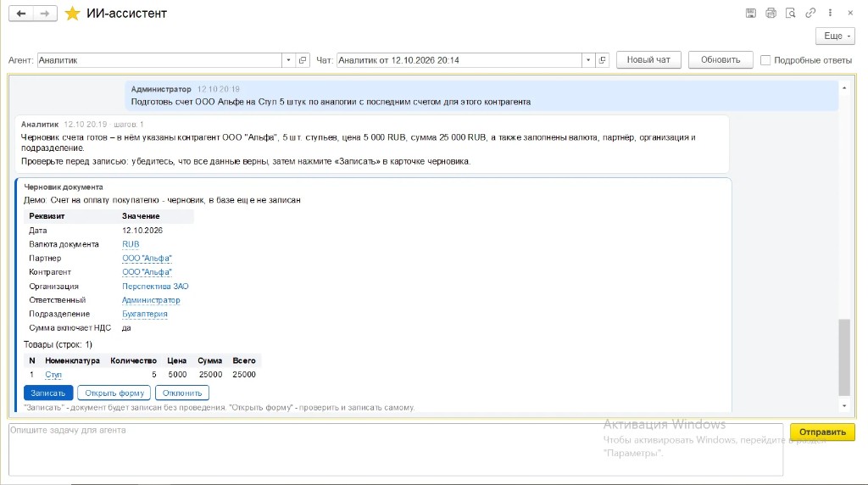Click the Черновик документа heading
Screen dimensions: 868x485
[x=63, y=187]
